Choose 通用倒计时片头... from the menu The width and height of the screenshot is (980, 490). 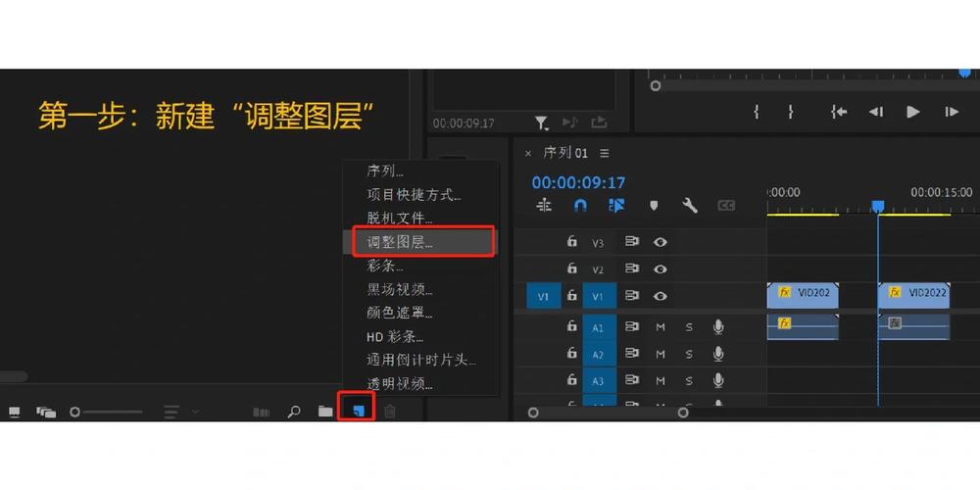[x=421, y=361]
